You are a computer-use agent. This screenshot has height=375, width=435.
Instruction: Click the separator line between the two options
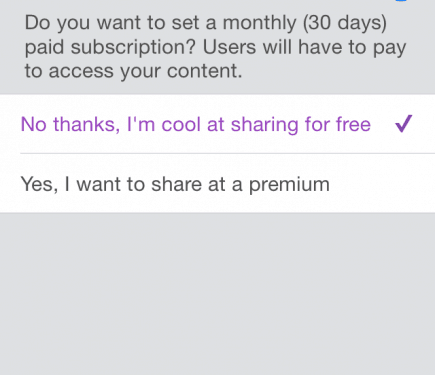(227, 154)
